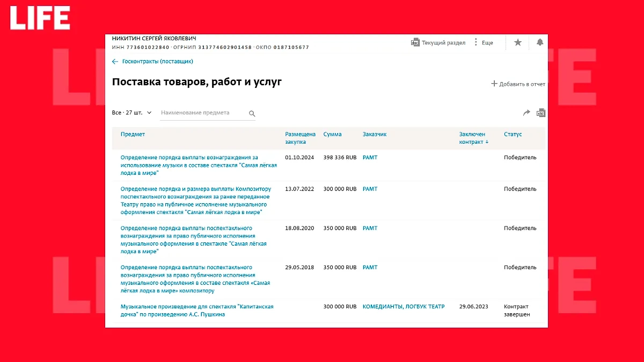Open КОМЕДИАНТЫ, ЛОГБУК ТЕАТР customer page
Image resolution: width=644 pixels, height=362 pixels.
point(404,306)
